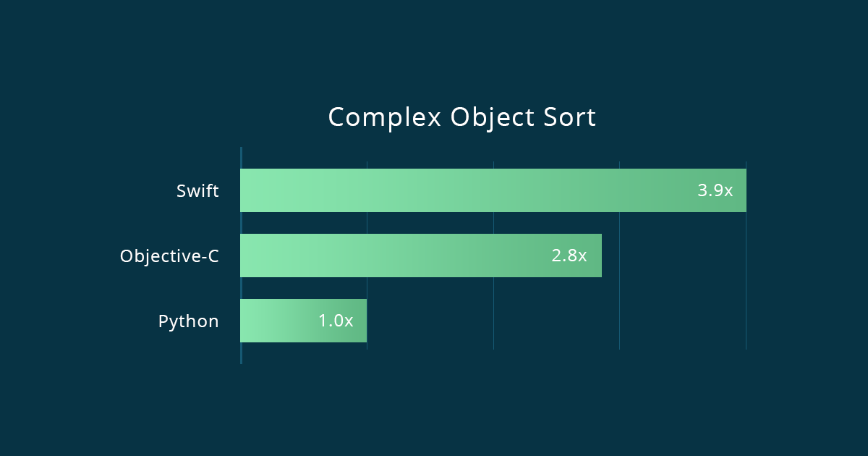The image size is (868, 456).
Task: Select the Swift axis label
Action: coord(197,191)
